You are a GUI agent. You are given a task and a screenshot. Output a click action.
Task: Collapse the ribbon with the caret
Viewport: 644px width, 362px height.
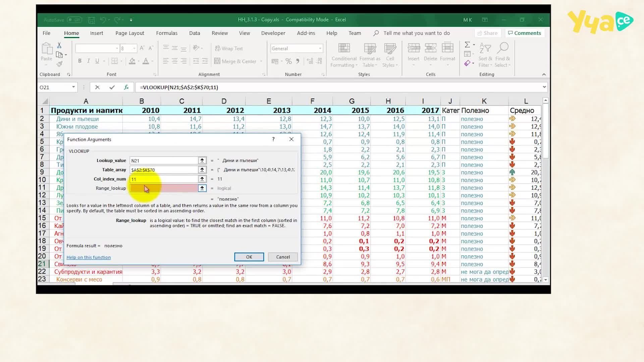click(544, 74)
